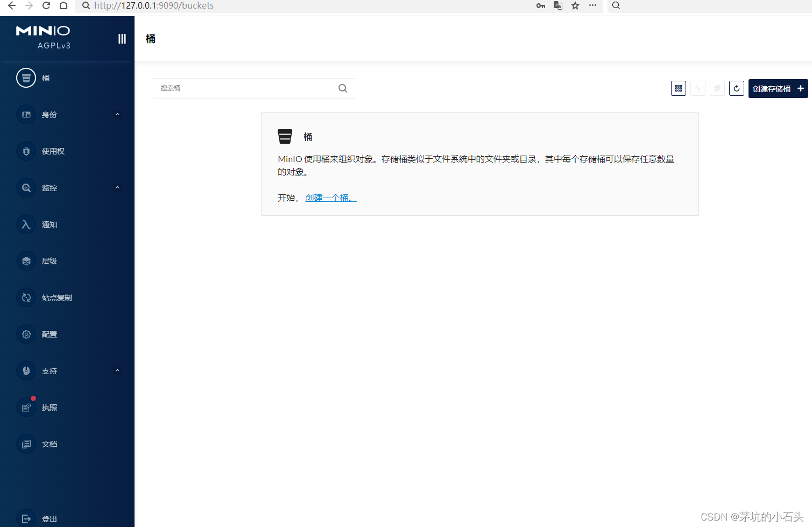Open the License (执照) section
Viewport: 812px width, 527px height.
click(x=48, y=407)
